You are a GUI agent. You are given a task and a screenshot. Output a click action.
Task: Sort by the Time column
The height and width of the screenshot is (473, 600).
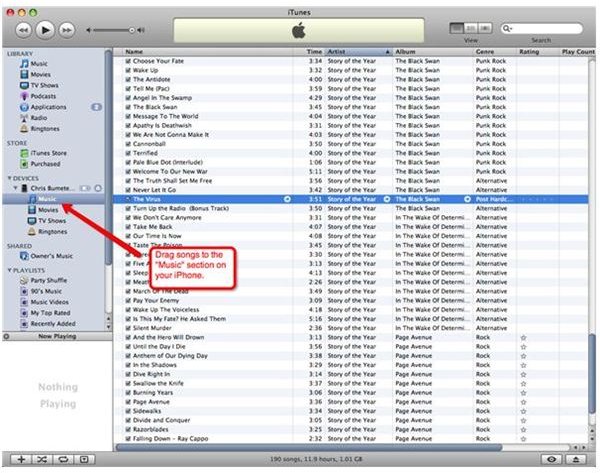(x=310, y=52)
